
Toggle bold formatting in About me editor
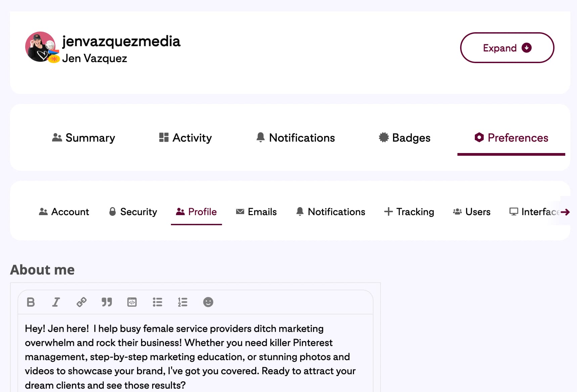point(31,302)
